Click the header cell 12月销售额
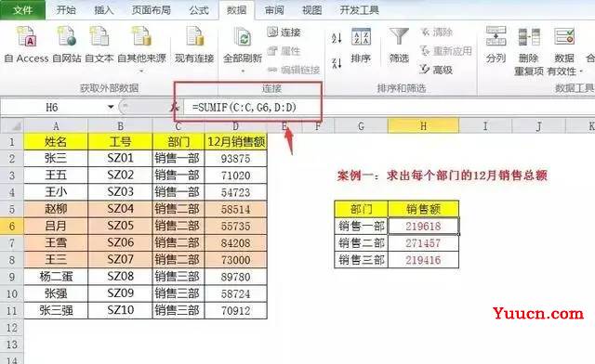Viewport: 595px width, 364px height. pos(235,142)
